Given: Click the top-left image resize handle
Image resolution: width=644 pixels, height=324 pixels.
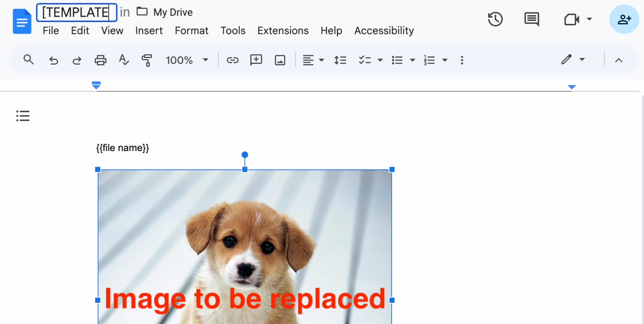Looking at the screenshot, I should pyautogui.click(x=98, y=170).
